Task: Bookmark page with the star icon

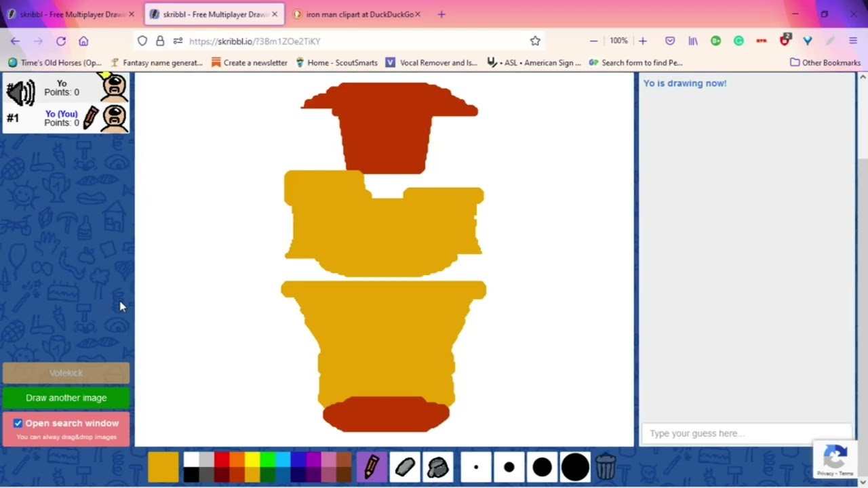Action: (535, 41)
